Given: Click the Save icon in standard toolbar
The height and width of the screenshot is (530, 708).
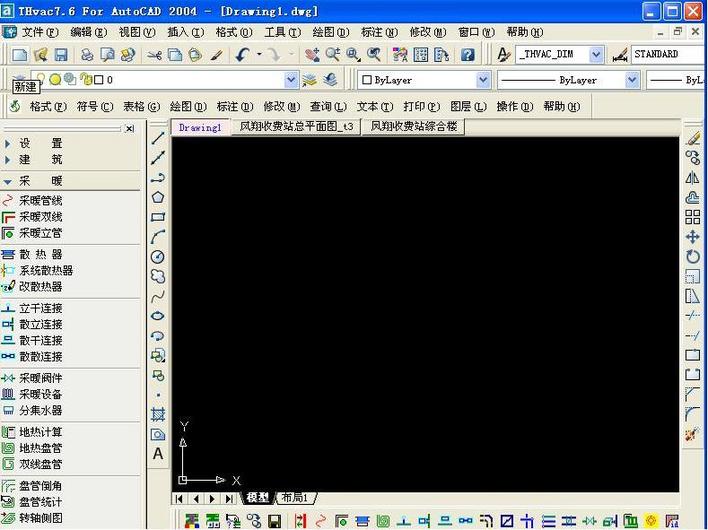Looking at the screenshot, I should 61,55.
